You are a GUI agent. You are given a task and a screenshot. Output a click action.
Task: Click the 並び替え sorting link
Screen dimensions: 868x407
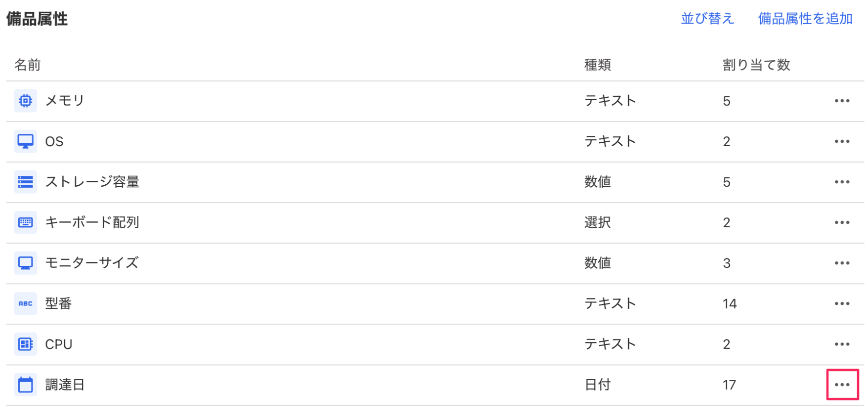pos(708,18)
